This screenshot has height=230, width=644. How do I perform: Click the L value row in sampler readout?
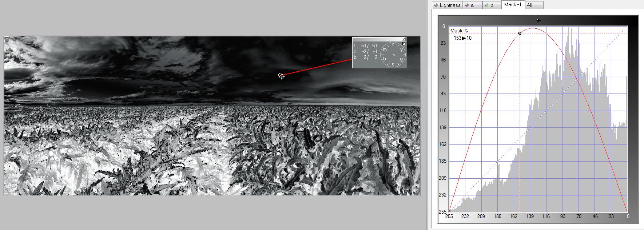click(x=366, y=45)
